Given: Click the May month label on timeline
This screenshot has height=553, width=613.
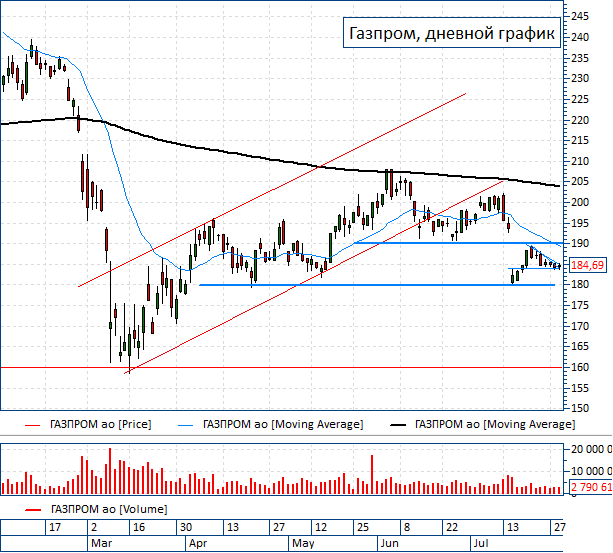Looking at the screenshot, I should [x=303, y=544].
